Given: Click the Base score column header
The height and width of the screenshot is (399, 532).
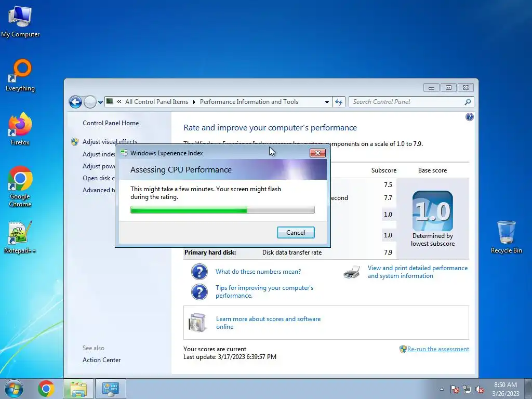Looking at the screenshot, I should coord(432,170).
